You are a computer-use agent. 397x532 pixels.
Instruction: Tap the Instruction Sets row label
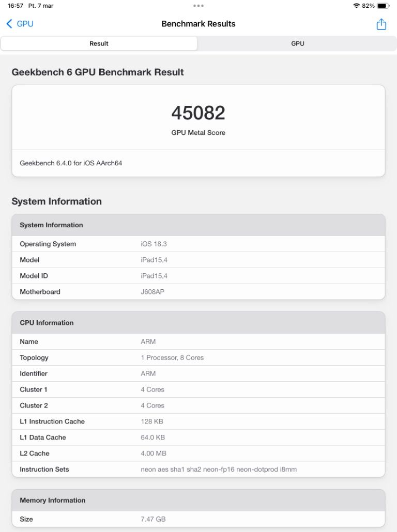(44, 469)
